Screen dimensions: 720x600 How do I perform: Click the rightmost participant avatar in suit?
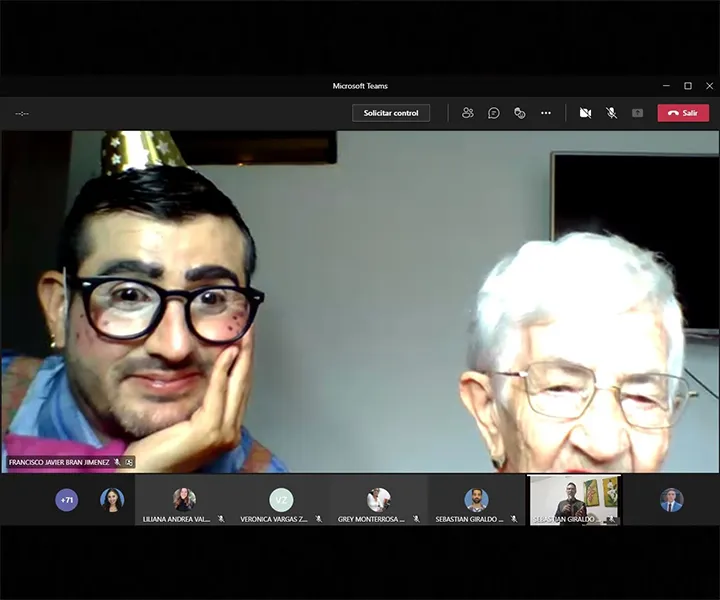[671, 500]
